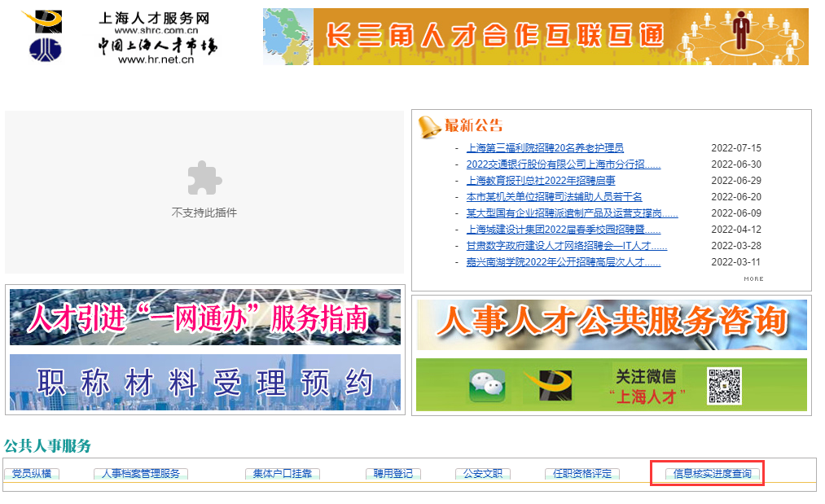The width and height of the screenshot is (825, 504).
Task: Open 上海教育报刊总社2022年招聘启事 link
Action: pos(541,181)
